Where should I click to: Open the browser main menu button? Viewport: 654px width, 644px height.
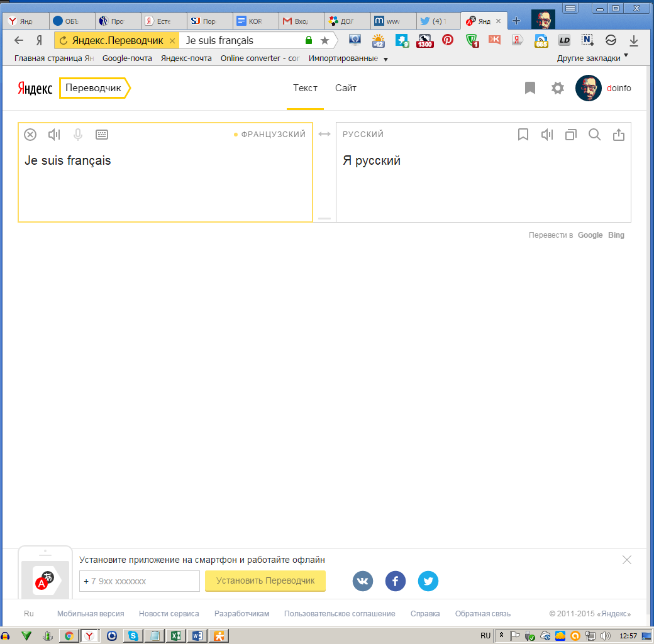pyautogui.click(x=570, y=8)
